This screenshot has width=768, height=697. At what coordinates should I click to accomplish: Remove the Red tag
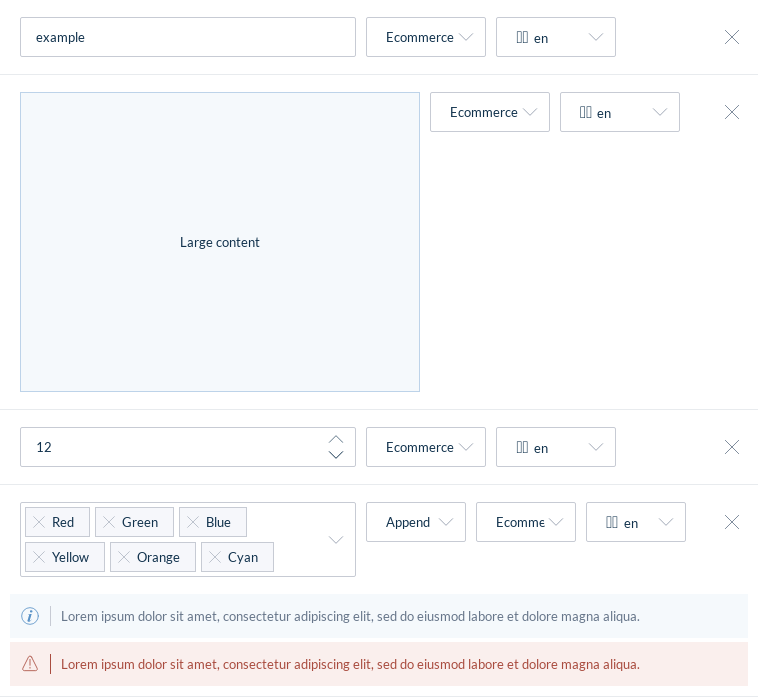pos(39,522)
